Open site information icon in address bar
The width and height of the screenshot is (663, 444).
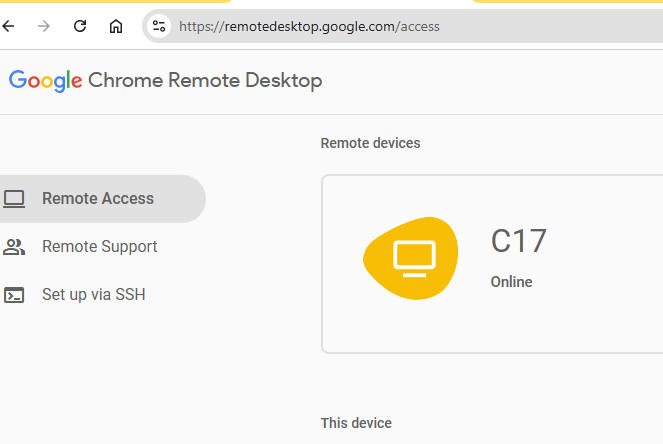(158, 27)
